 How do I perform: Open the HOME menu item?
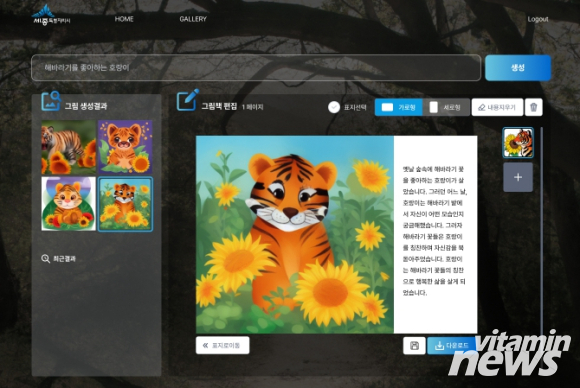pyautogui.click(x=124, y=19)
